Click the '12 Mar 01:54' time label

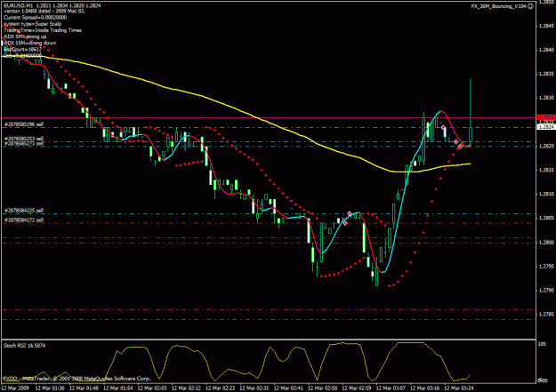click(117, 388)
